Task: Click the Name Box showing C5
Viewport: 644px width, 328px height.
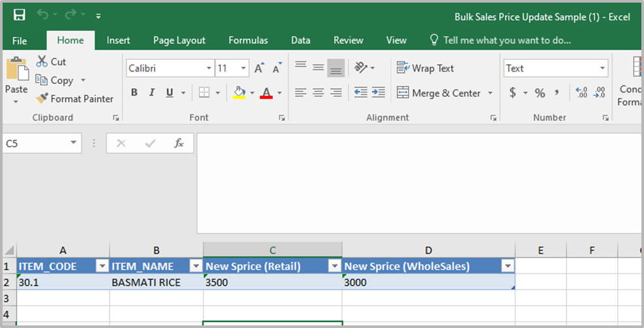Action: (36, 143)
